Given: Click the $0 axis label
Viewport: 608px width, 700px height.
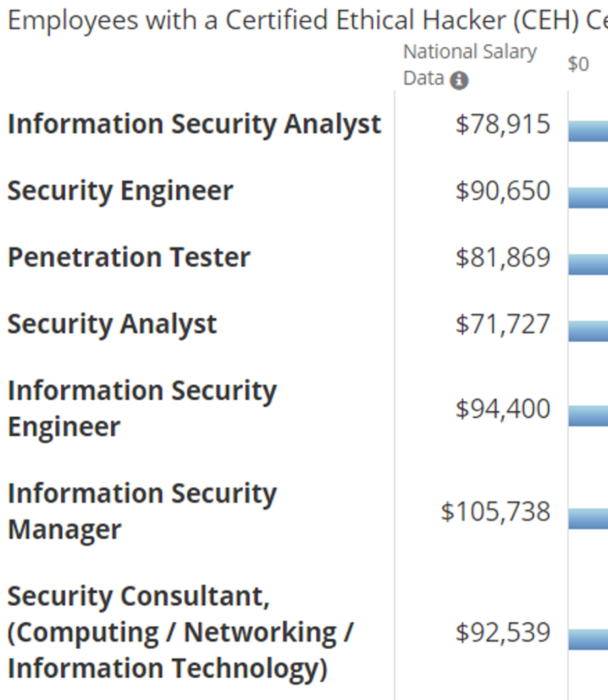Looking at the screenshot, I should tap(578, 64).
